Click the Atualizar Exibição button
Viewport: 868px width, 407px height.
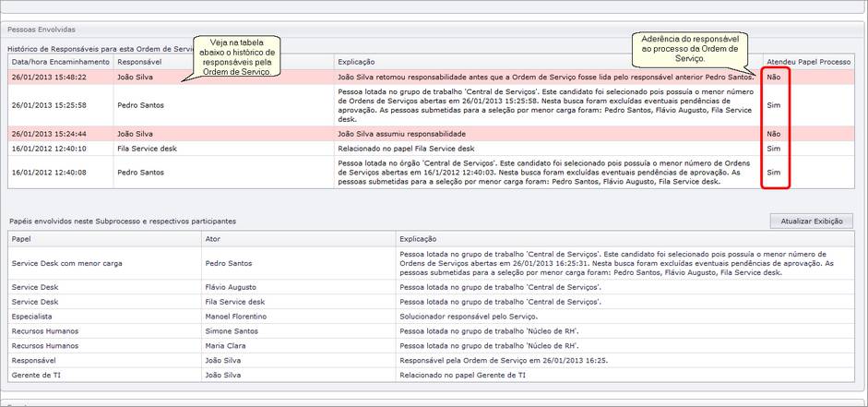811,221
